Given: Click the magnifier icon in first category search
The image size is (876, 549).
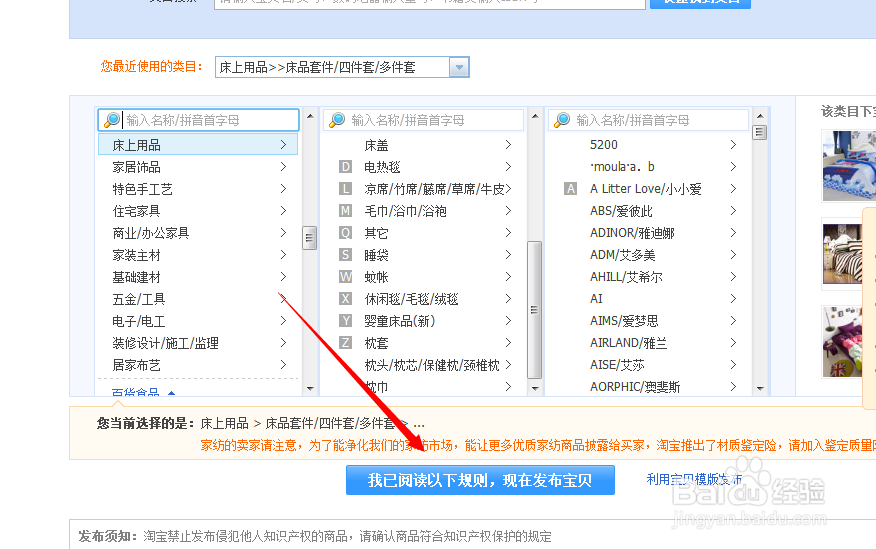Looking at the screenshot, I should point(112,120).
